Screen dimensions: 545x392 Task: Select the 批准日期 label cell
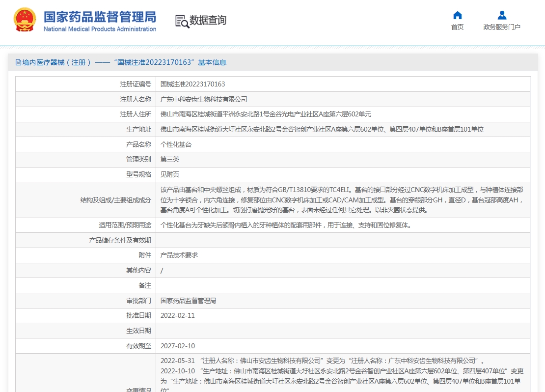pos(85,316)
